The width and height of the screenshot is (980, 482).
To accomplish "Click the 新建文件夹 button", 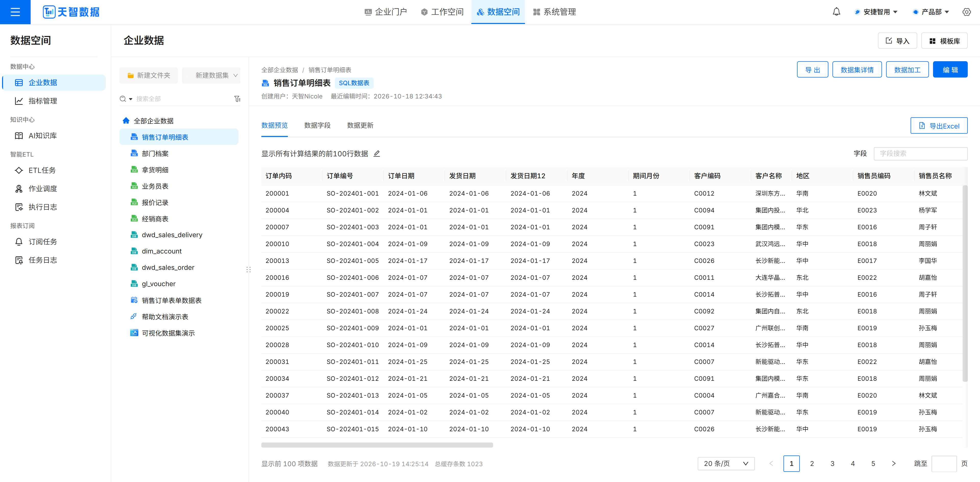I will [x=148, y=75].
